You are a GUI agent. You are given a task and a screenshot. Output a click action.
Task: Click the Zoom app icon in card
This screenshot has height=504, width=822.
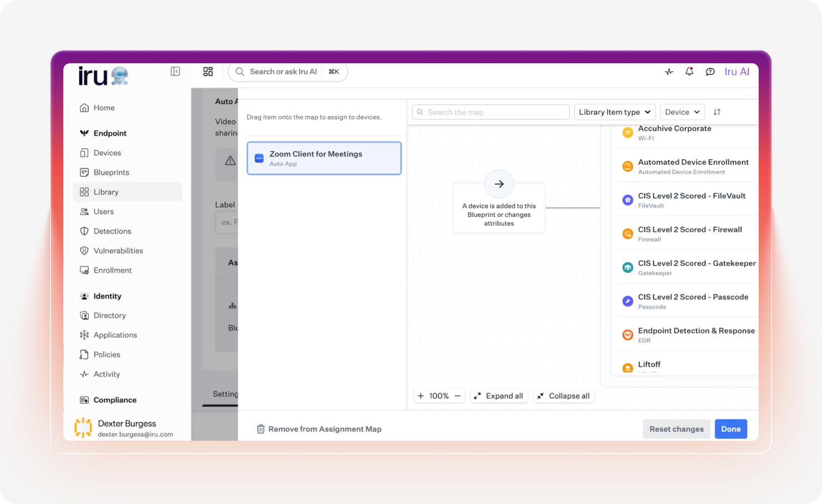(259, 158)
